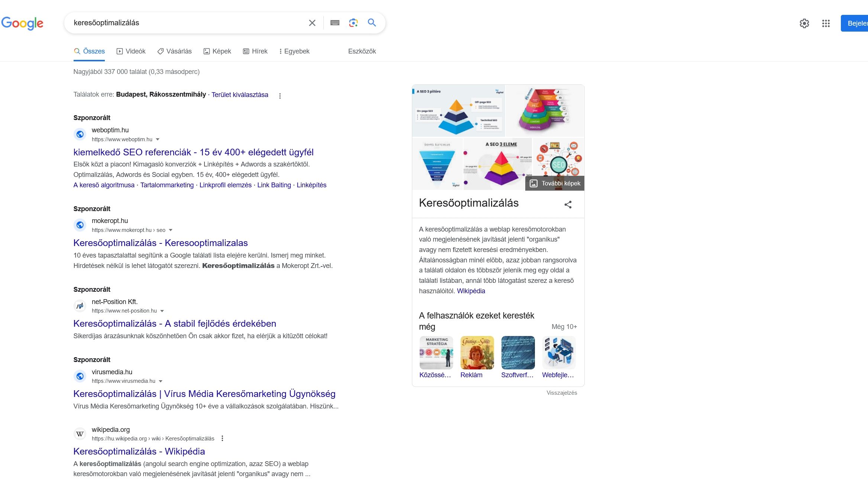The height and width of the screenshot is (488, 868).
Task: Open the settings gear icon
Action: 804,23
